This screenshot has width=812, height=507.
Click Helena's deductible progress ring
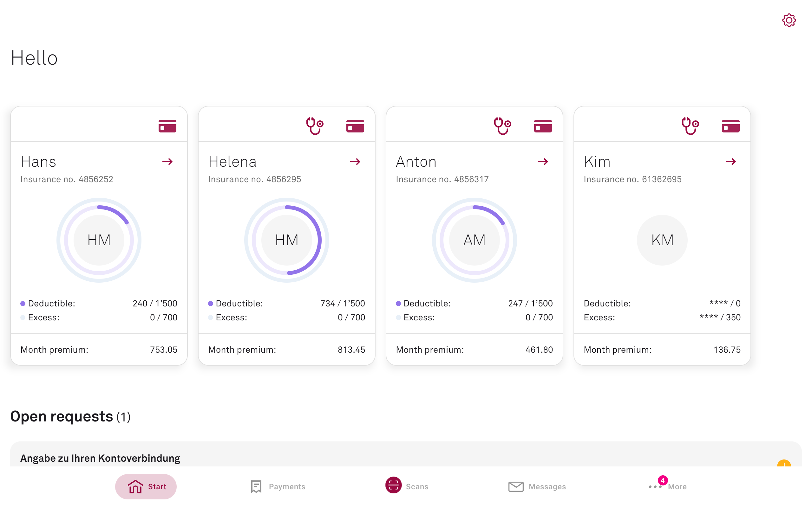pyautogui.click(x=319, y=240)
